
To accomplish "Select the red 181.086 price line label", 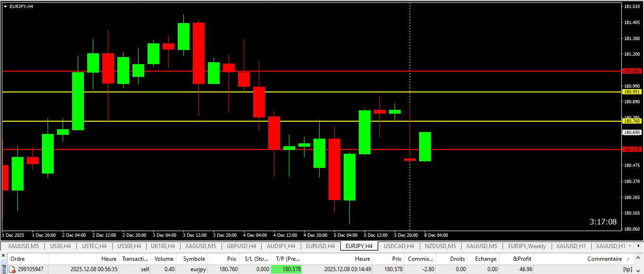I will click(x=632, y=71).
